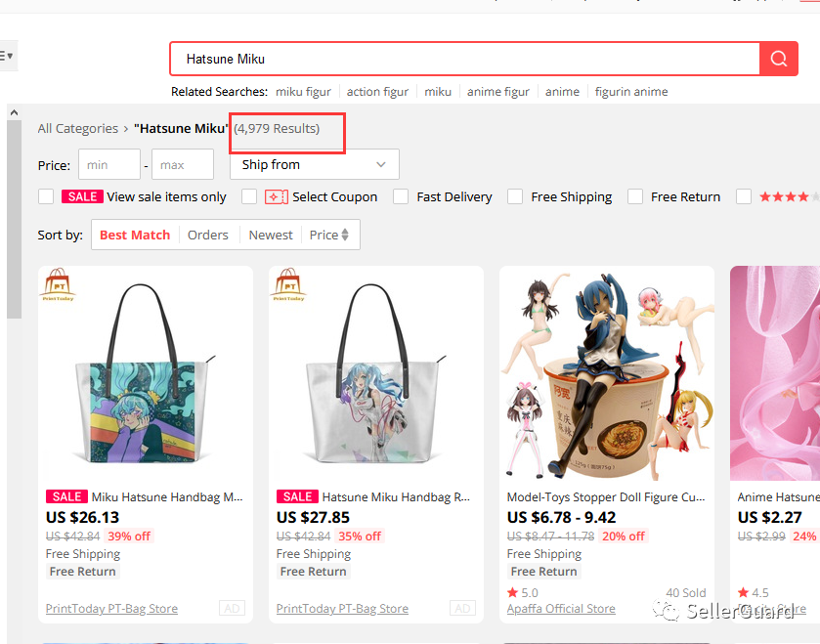This screenshot has width=820, height=644.
Task: Open the category list menu icon
Action: point(6,56)
